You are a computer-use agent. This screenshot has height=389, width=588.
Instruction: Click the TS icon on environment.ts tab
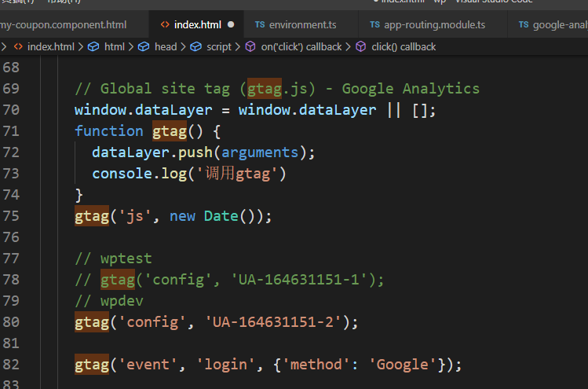click(x=260, y=25)
